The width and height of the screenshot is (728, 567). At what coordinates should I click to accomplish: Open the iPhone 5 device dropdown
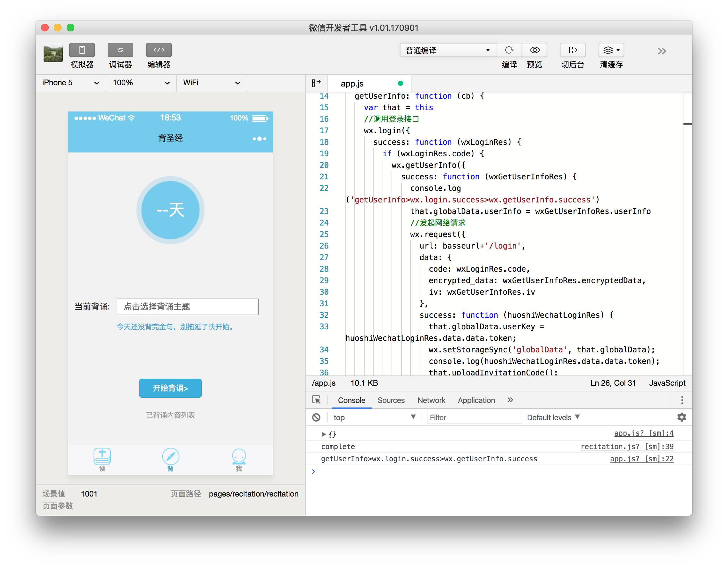pos(70,83)
